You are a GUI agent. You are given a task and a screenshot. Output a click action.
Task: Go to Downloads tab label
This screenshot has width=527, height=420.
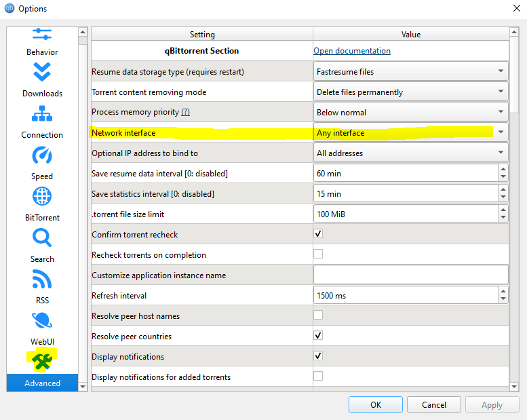[42, 94]
